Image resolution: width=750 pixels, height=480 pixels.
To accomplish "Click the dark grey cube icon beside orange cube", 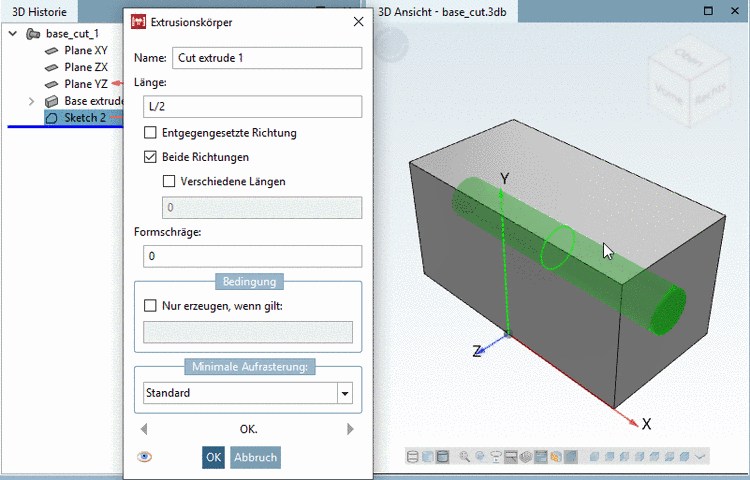I will coord(571,457).
